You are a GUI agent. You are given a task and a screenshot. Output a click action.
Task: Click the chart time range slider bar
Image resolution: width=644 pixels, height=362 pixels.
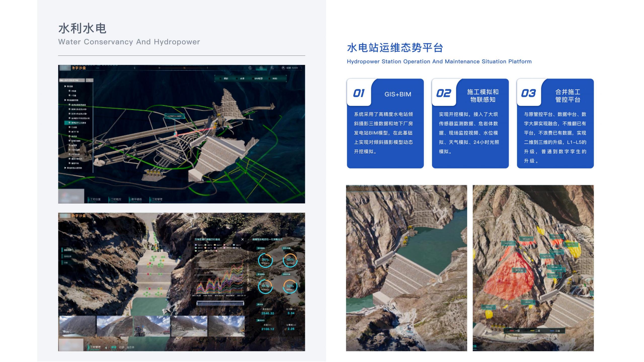click(x=220, y=303)
